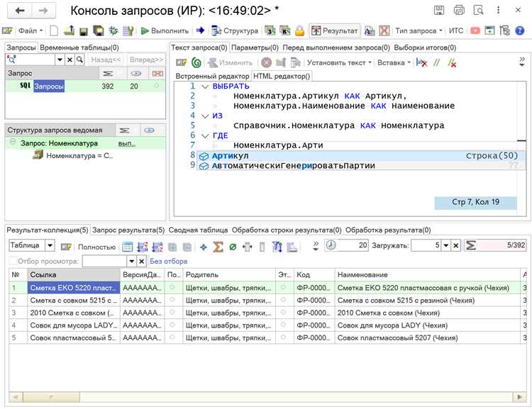532x409 pixels.
Task: Click the new blank document icon
Action: pyautogui.click(x=54, y=31)
